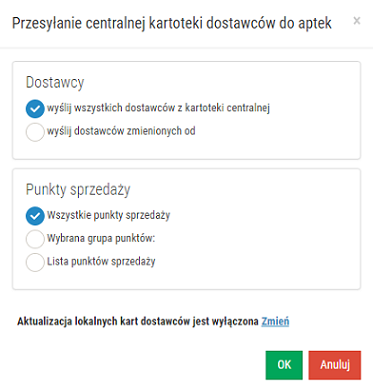Viewport: 373px width, 391px height.
Task: Pick the 'Lista punktów sprzedaży' radio circle
Action: 35,262
